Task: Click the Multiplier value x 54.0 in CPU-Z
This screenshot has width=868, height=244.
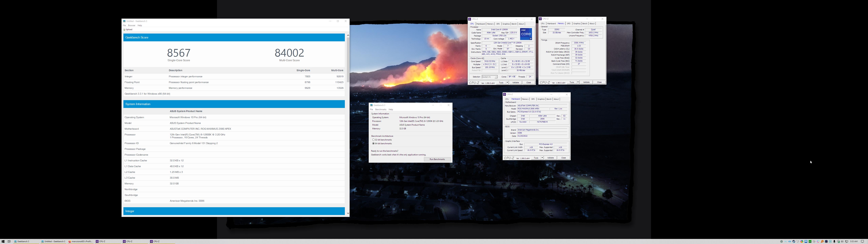Action: [490, 64]
